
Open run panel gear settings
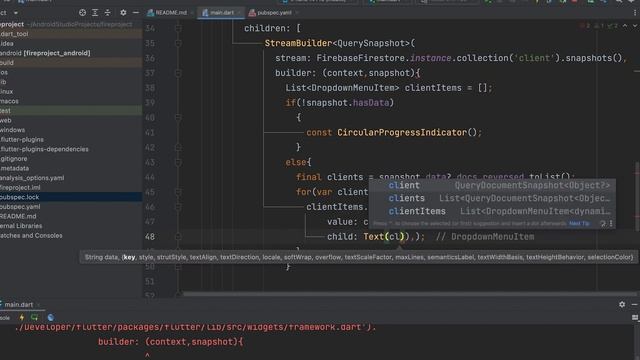pos(622,304)
